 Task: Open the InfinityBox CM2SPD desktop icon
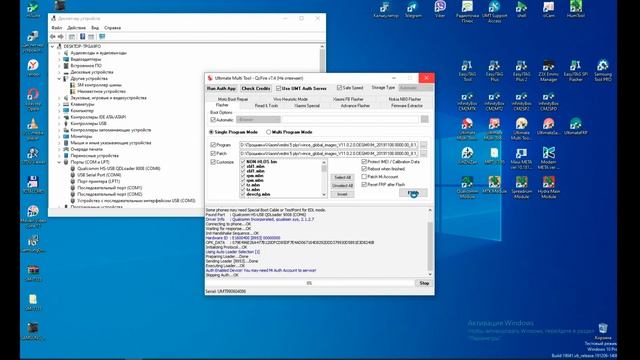(x=548, y=102)
